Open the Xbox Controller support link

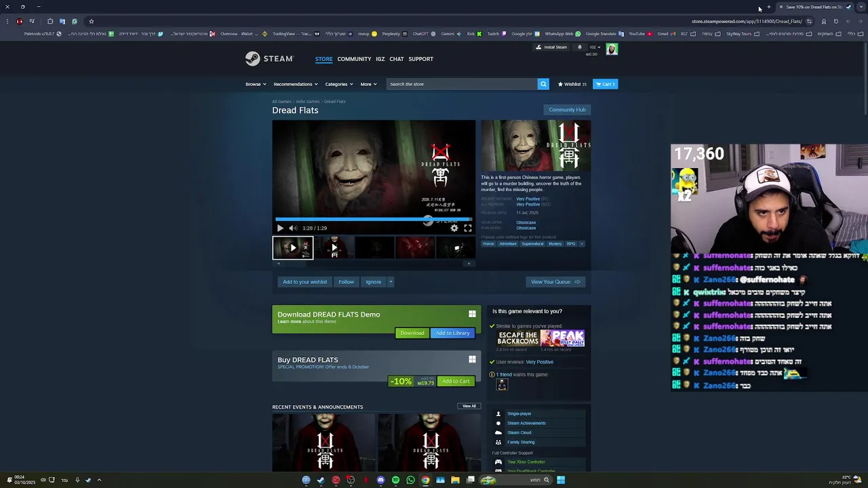[526, 462]
